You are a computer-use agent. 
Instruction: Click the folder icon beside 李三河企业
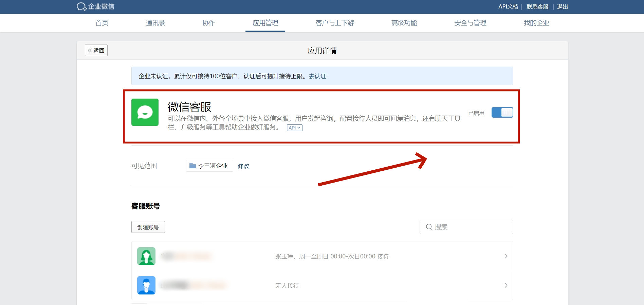pyautogui.click(x=192, y=166)
